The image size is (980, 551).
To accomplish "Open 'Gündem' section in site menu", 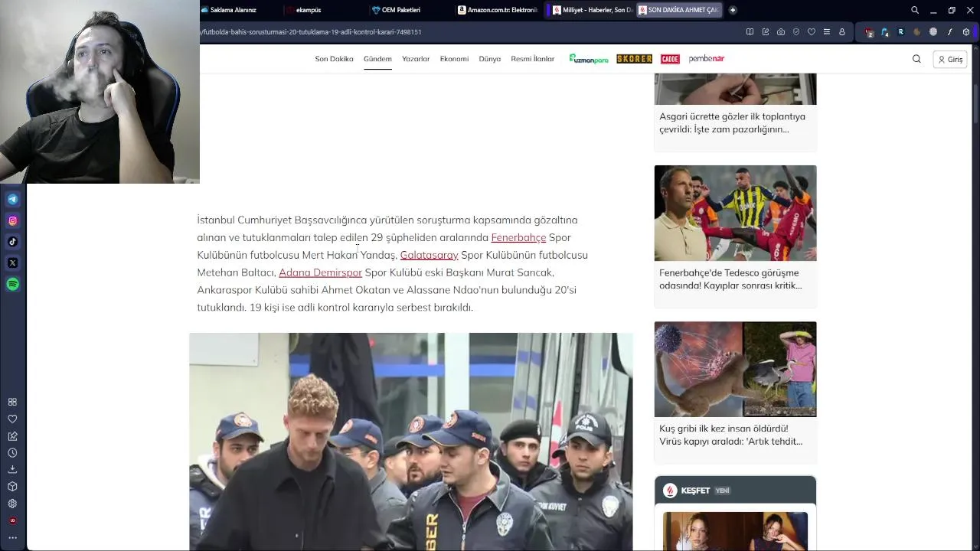I will pyautogui.click(x=377, y=59).
